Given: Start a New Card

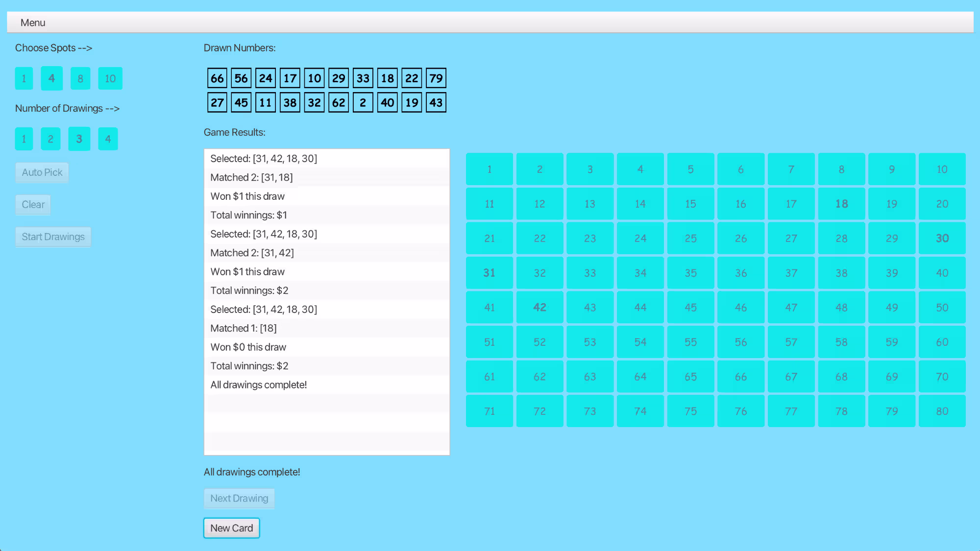Looking at the screenshot, I should pyautogui.click(x=231, y=528).
